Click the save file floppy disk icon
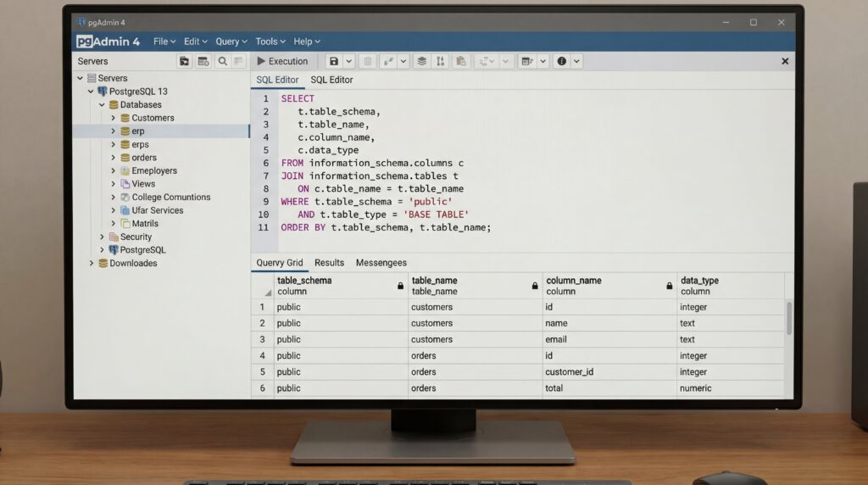Image resolution: width=868 pixels, height=485 pixels. (x=334, y=61)
